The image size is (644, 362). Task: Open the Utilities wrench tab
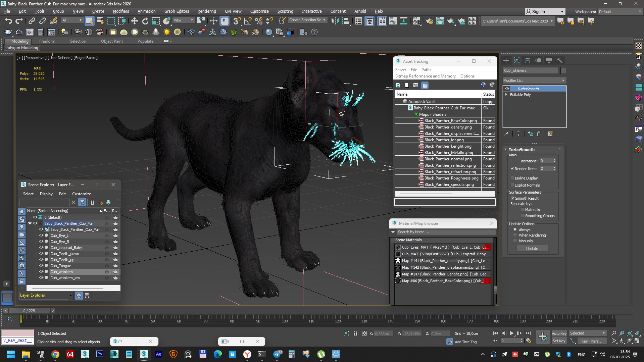click(x=559, y=60)
